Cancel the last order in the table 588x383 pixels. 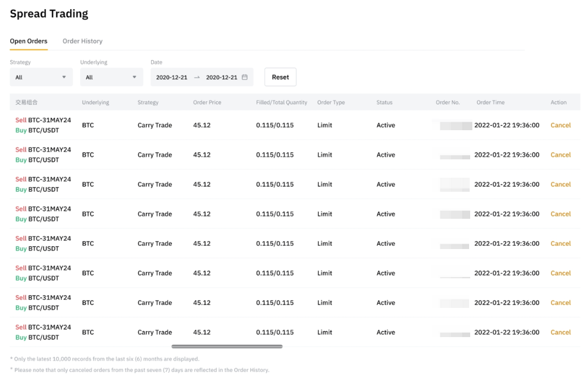coord(560,333)
